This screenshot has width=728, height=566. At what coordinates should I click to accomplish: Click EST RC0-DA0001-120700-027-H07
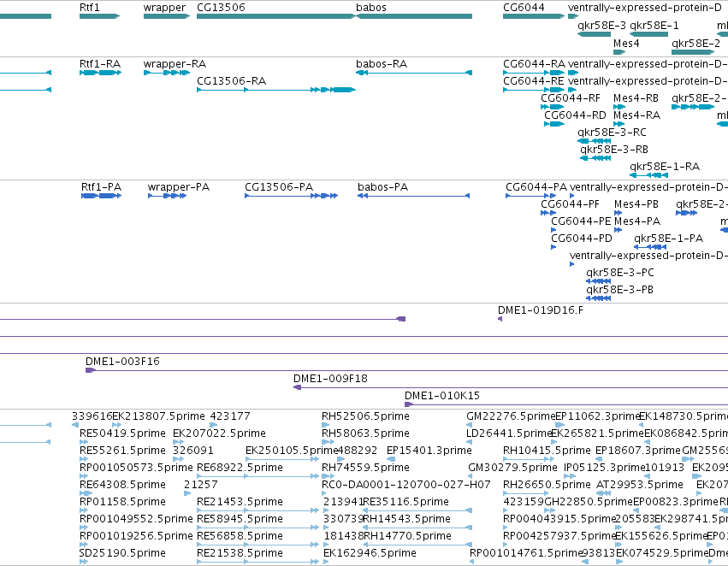325,493
